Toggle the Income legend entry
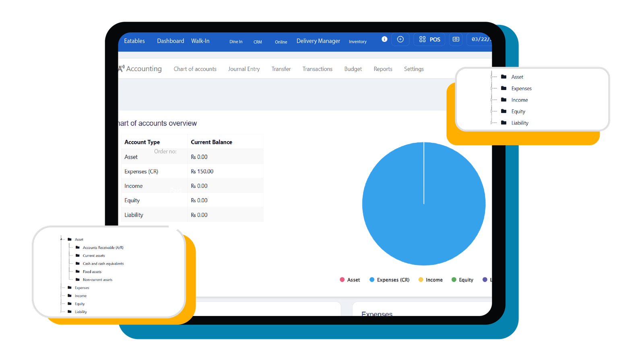The width and height of the screenshot is (644, 351). click(430, 280)
